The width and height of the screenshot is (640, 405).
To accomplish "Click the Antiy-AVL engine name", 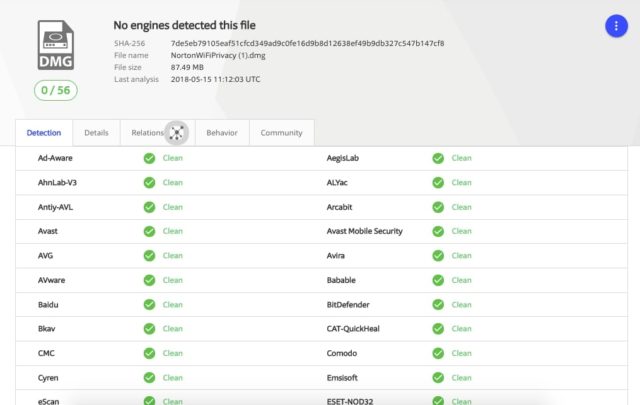I will tap(55, 207).
